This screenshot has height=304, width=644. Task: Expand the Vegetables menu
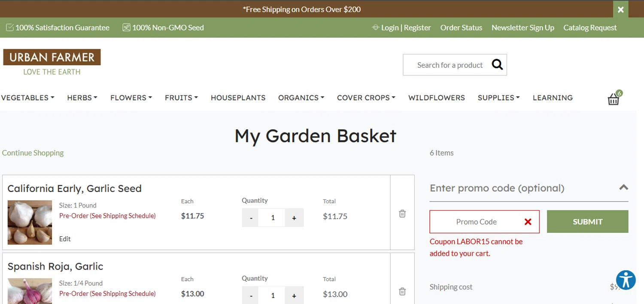(x=27, y=98)
